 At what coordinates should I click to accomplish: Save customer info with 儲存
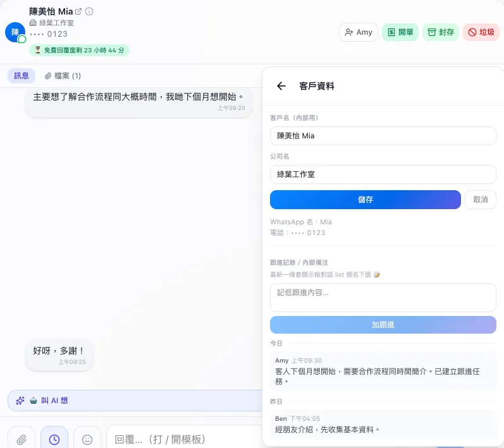click(x=365, y=200)
